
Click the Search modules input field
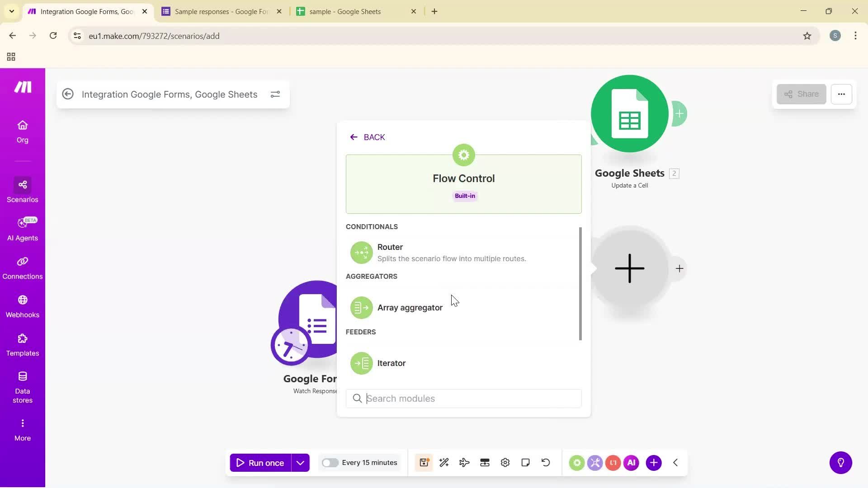[463, 398]
